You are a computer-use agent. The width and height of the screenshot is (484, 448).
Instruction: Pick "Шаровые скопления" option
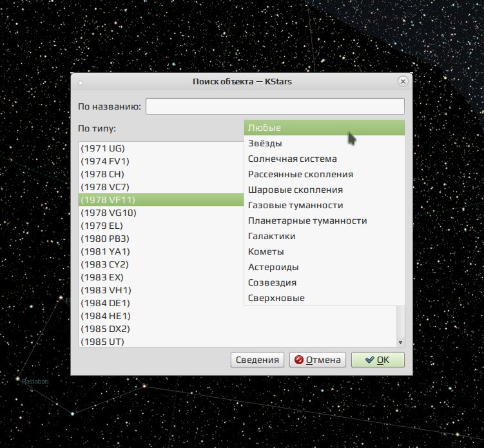324,190
